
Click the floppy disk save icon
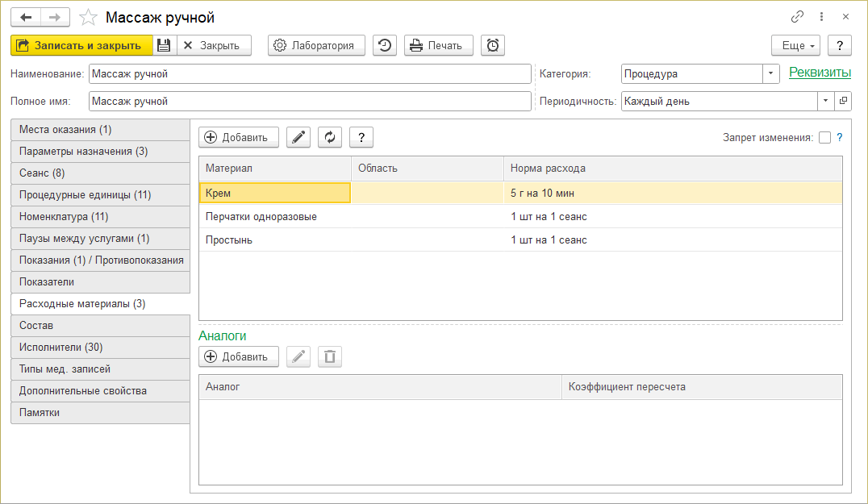pyautogui.click(x=164, y=45)
